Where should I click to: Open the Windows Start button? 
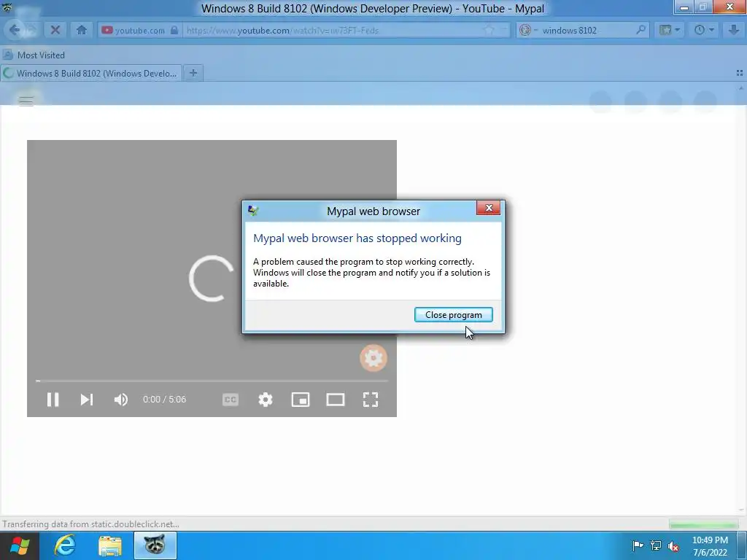pos(20,545)
